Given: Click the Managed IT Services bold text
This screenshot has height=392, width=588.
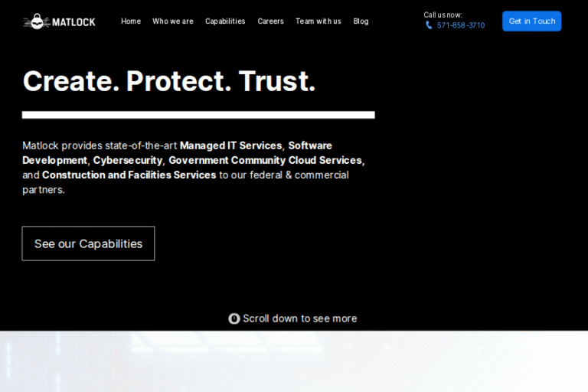Looking at the screenshot, I should (230, 145).
